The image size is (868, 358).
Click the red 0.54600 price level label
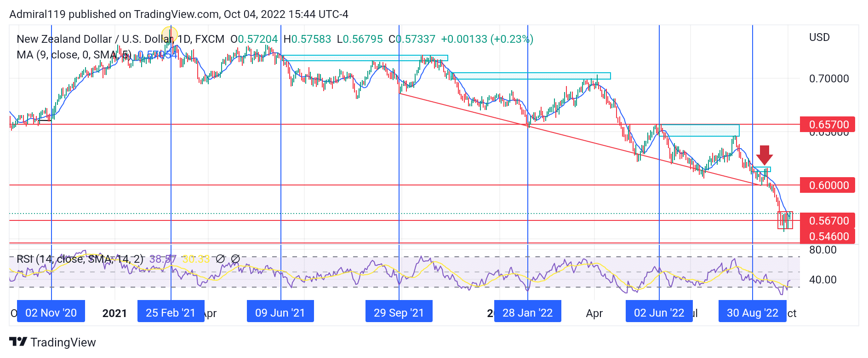(x=828, y=236)
